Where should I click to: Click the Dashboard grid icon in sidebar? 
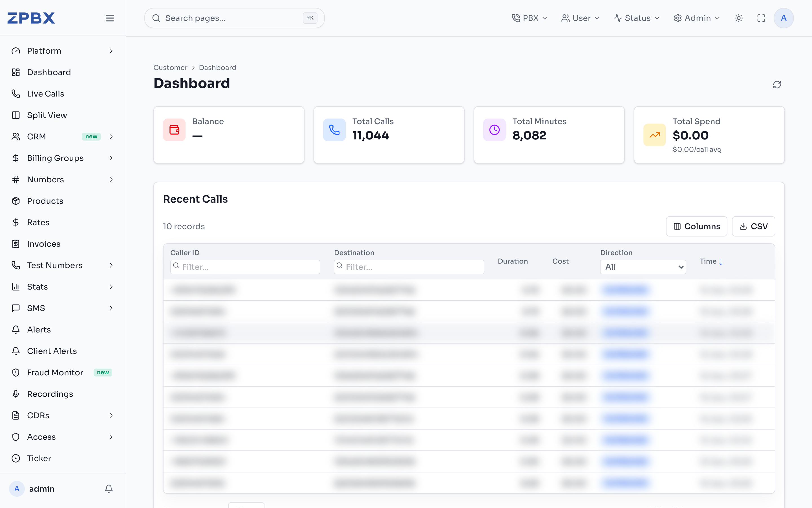pos(16,72)
